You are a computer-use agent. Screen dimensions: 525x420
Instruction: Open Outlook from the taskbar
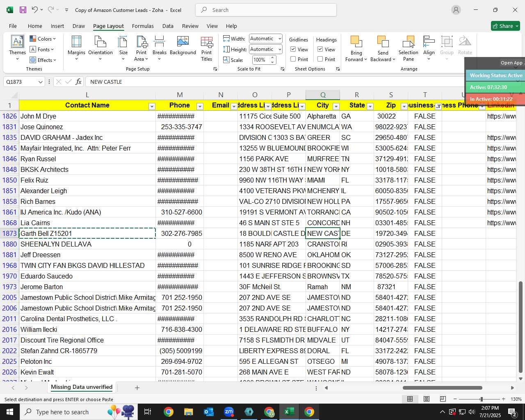click(x=209, y=411)
